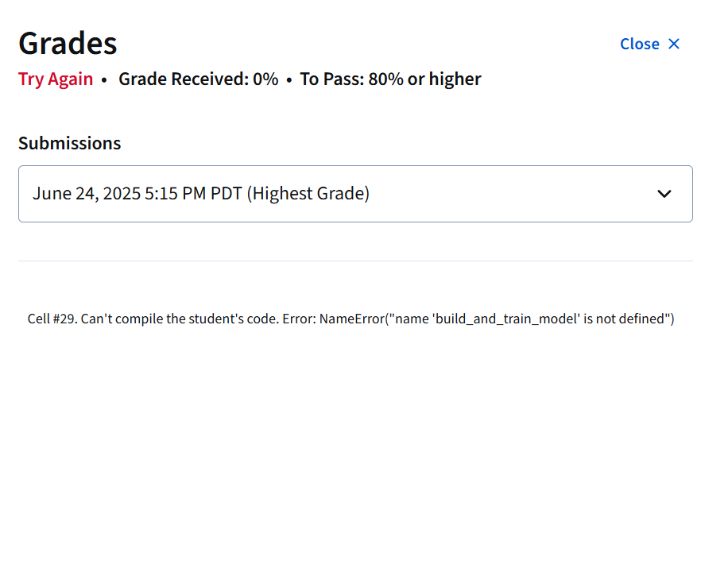Image resolution: width=728 pixels, height=572 pixels.
Task: Click the Cell #29 reference
Action: (x=52, y=319)
